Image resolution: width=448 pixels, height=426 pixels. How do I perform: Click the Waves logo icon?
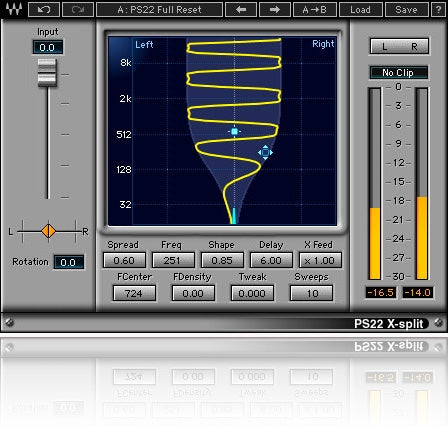pyautogui.click(x=14, y=9)
